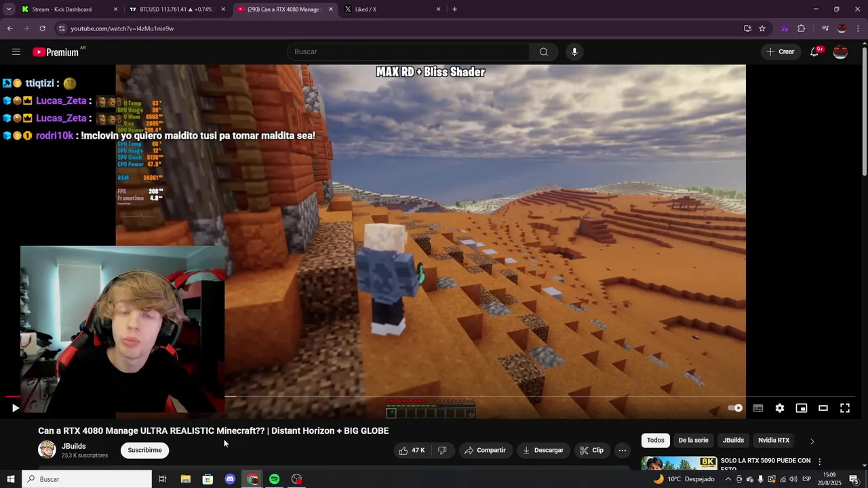This screenshot has width=868, height=488.
Task: Toggle autoplay switch in the player
Action: click(x=735, y=408)
